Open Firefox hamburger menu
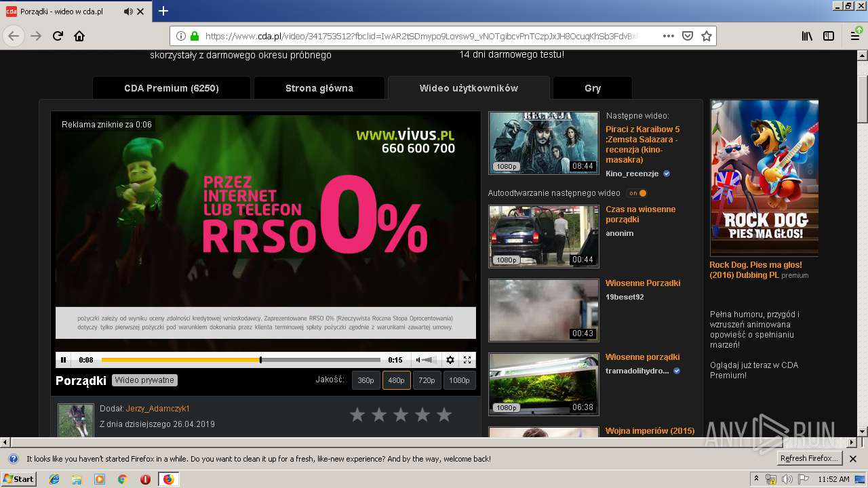Screen dimensions: 868x488 coord(855,36)
